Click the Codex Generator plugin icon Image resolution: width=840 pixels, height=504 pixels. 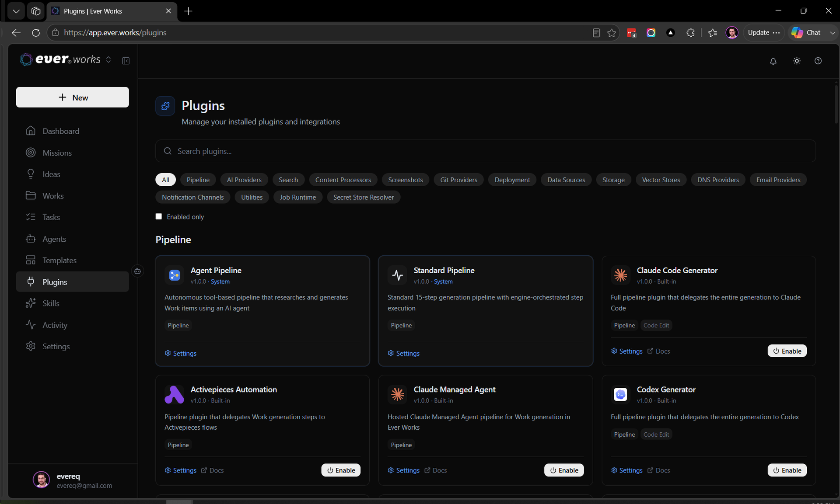tap(620, 394)
